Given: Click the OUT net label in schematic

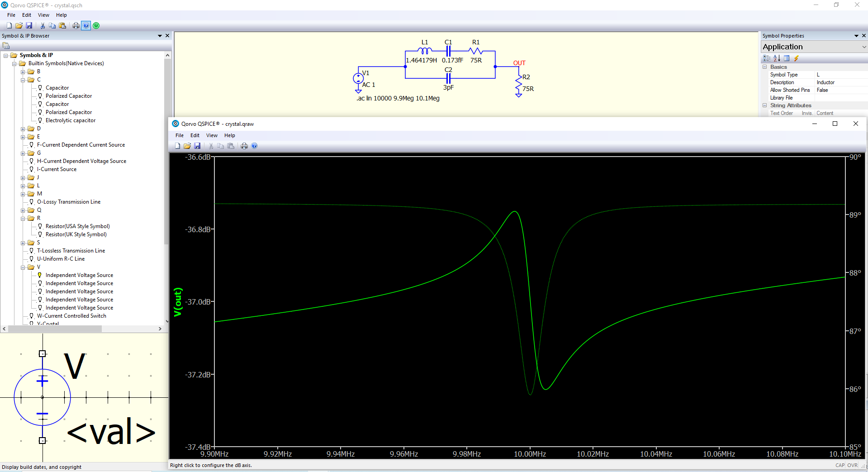Looking at the screenshot, I should tap(519, 63).
